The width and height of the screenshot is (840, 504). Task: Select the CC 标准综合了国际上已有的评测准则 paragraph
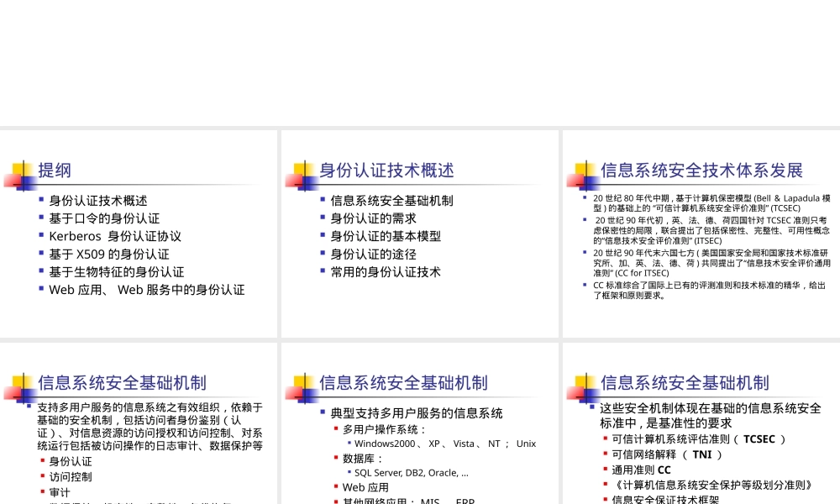pyautogui.click(x=709, y=291)
